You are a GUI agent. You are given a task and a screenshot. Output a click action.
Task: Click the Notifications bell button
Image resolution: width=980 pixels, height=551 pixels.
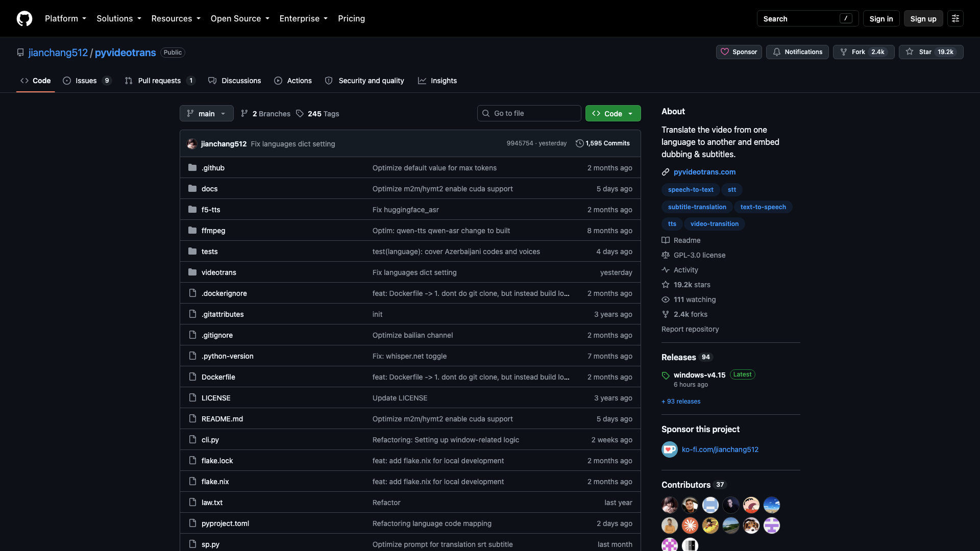click(x=797, y=52)
